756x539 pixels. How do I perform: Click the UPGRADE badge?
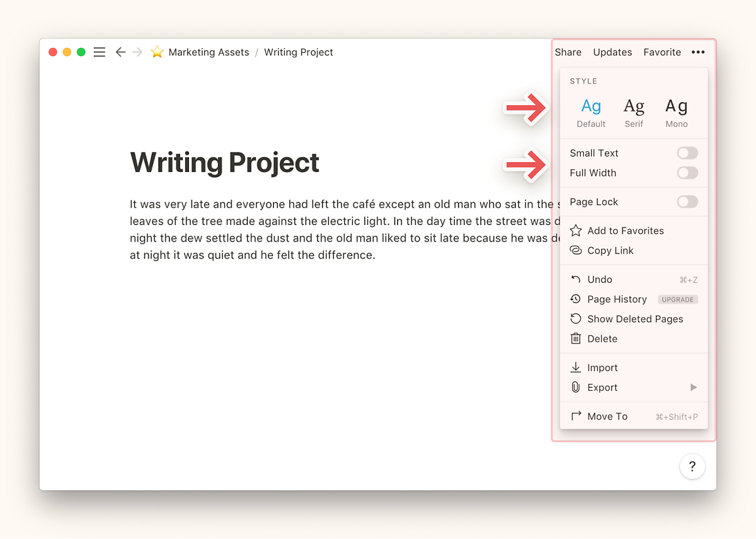678,299
